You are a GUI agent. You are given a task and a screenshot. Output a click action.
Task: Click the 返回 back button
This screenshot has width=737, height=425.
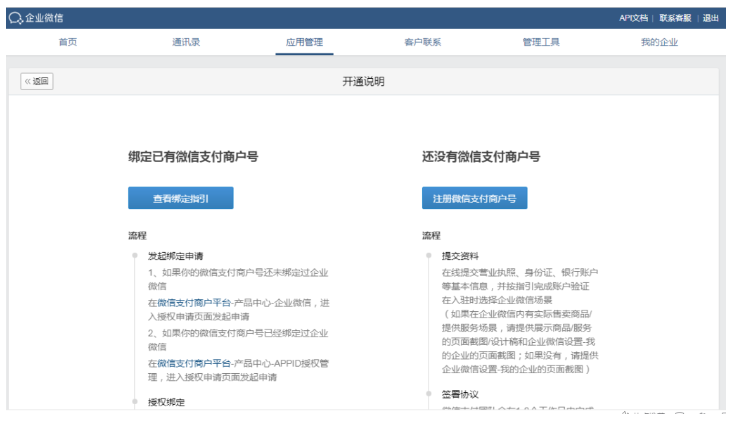coord(37,81)
